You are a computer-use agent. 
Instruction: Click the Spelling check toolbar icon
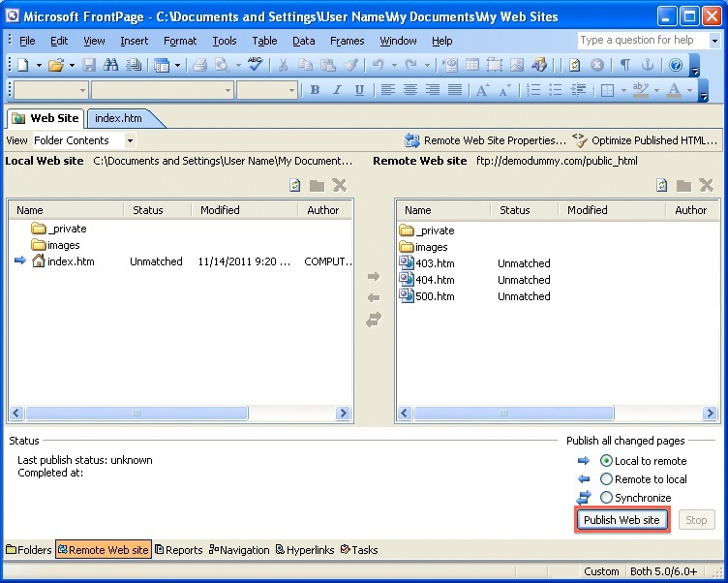click(255, 65)
